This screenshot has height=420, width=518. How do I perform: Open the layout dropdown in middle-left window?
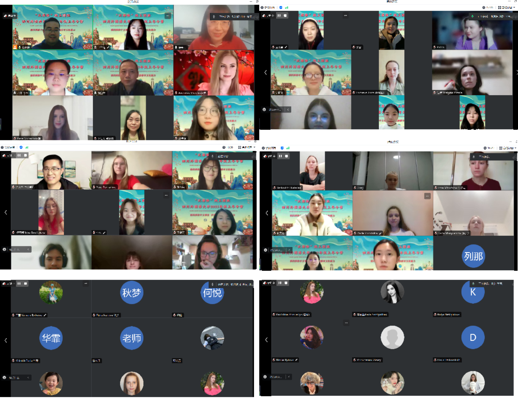[x=247, y=147]
